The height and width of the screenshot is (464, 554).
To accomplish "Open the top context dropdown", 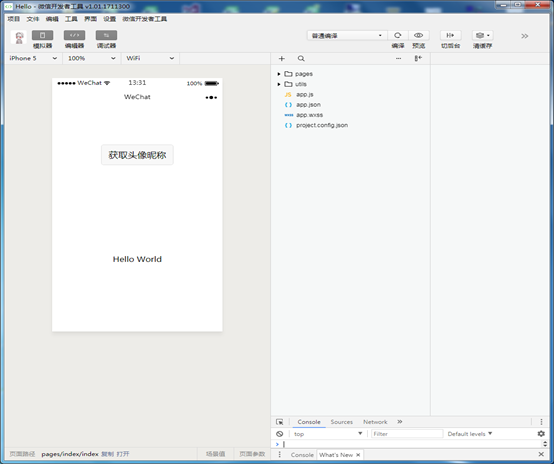I will (328, 434).
